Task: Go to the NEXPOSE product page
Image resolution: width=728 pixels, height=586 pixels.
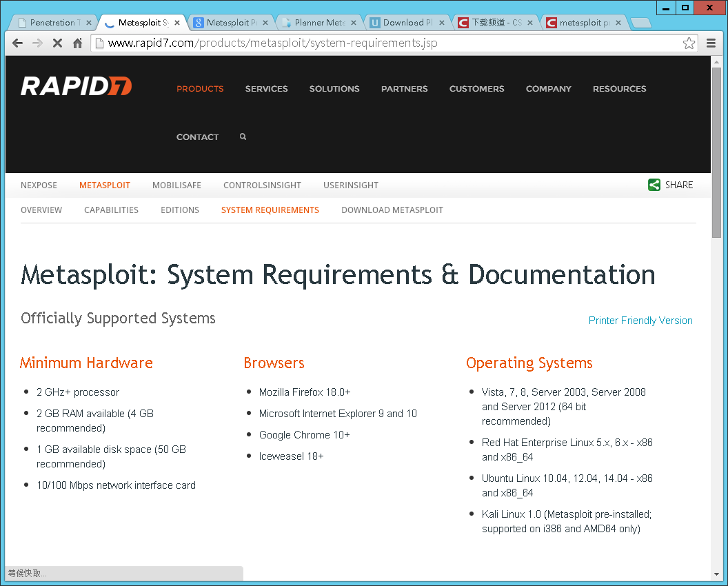Action: click(39, 185)
